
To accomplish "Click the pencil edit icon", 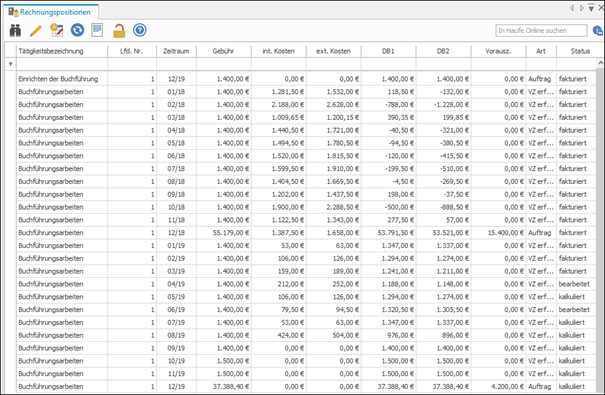I will click(x=36, y=30).
